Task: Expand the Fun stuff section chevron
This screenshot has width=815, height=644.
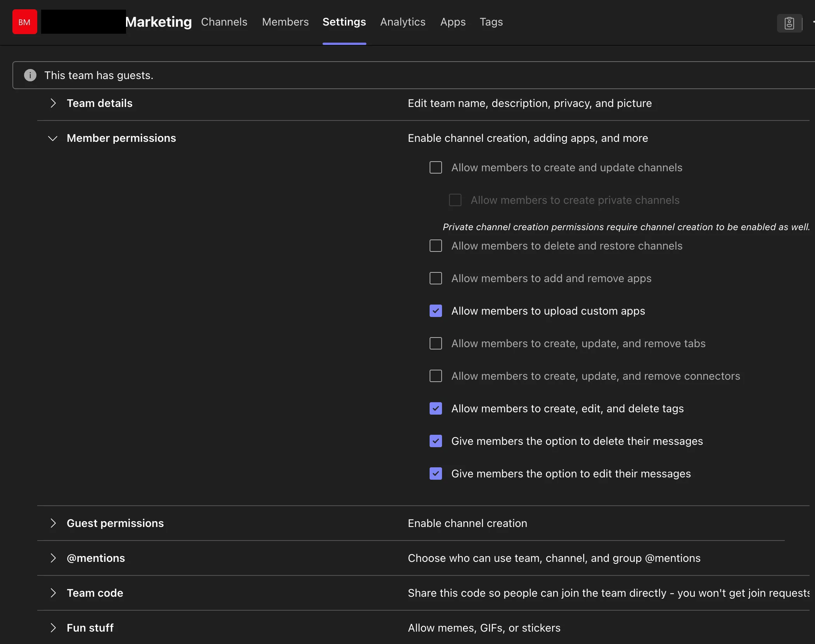Action: pyautogui.click(x=53, y=628)
